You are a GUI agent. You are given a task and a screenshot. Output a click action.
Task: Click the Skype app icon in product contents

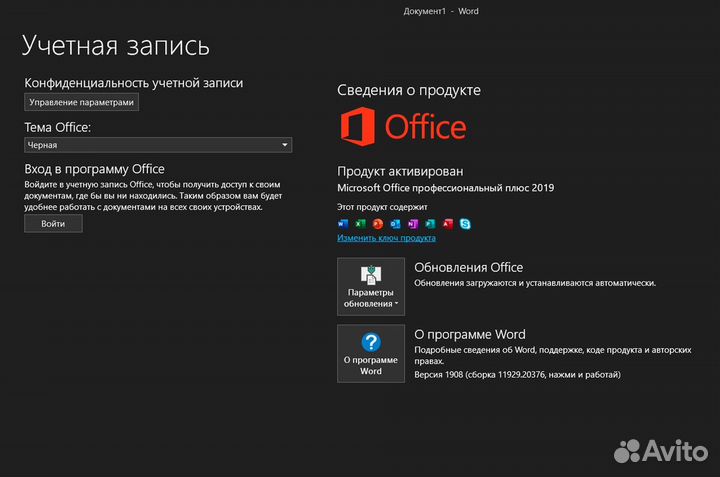tap(465, 224)
